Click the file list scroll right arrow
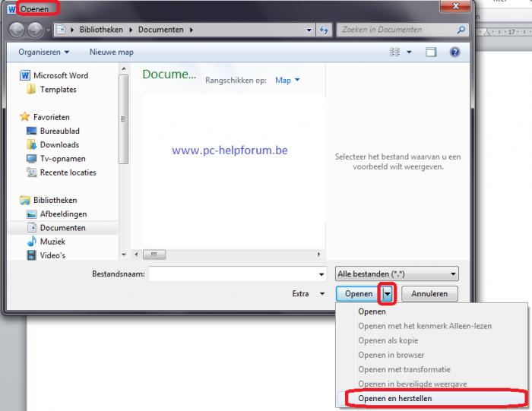This screenshot has width=532, height=411. click(318, 255)
